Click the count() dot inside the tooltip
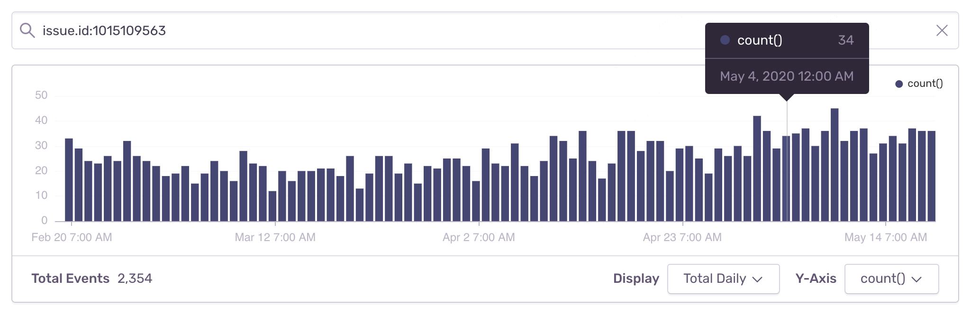Viewport: 980px width, 317px height. (x=725, y=40)
